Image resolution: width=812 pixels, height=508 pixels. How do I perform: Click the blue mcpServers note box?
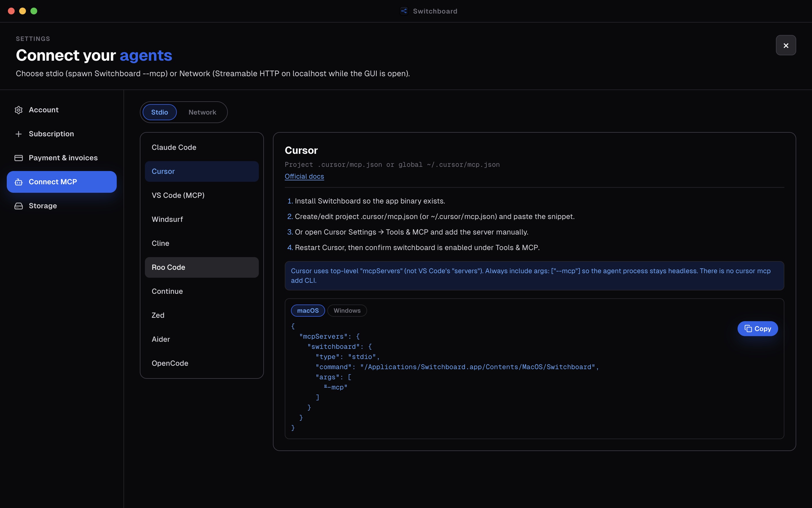[534, 276]
